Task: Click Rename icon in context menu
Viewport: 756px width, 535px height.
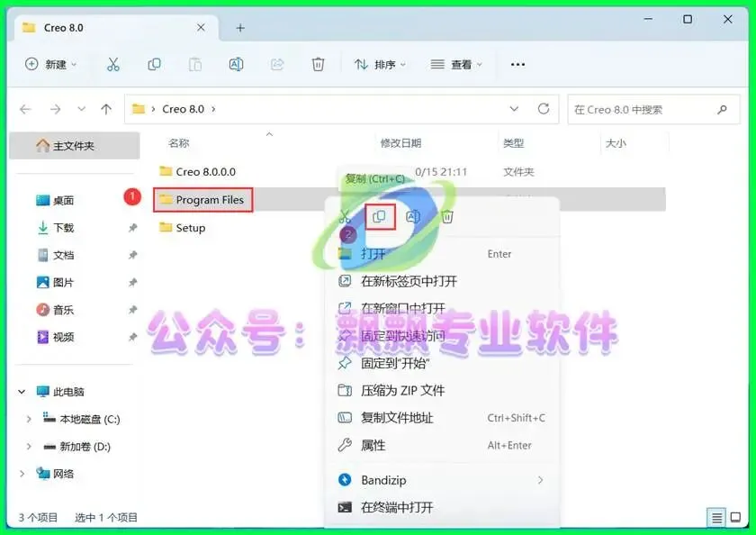Action: (413, 216)
